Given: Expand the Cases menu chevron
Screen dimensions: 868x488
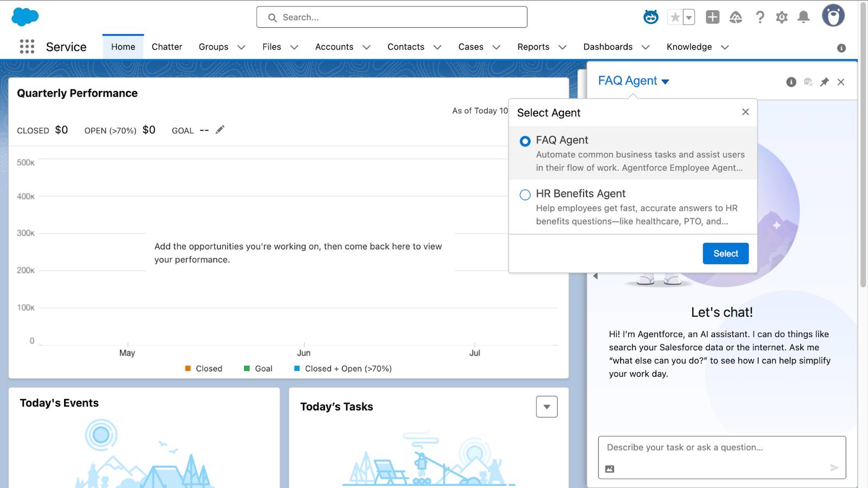Looking at the screenshot, I should click(x=496, y=47).
